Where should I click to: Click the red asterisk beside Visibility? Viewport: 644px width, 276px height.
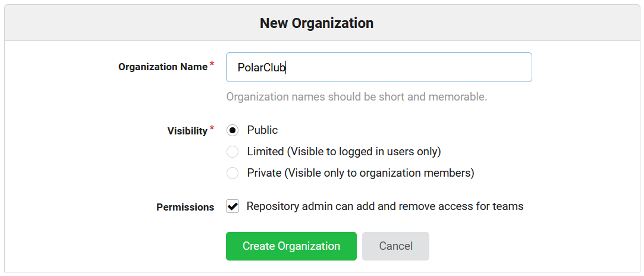[212, 128]
